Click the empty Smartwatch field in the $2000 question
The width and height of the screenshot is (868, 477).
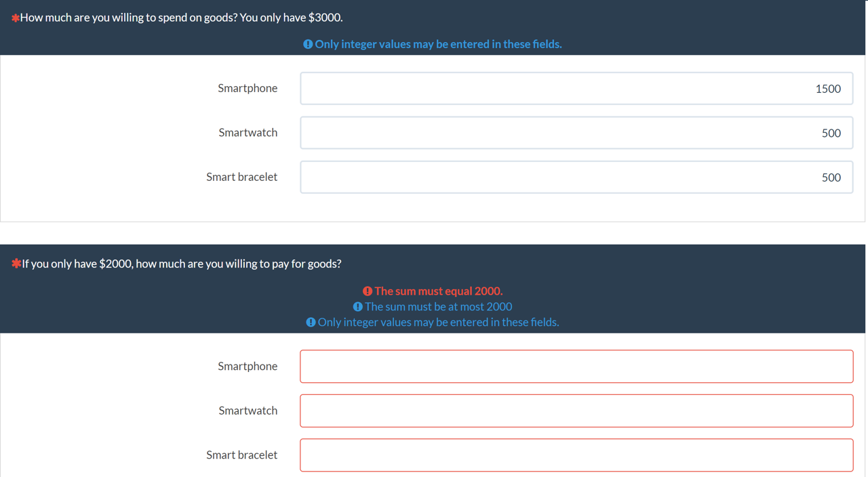click(x=576, y=411)
